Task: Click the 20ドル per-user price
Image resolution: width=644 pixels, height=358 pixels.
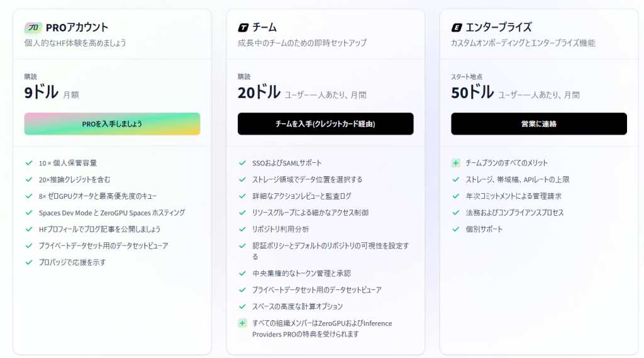Action: (258, 92)
